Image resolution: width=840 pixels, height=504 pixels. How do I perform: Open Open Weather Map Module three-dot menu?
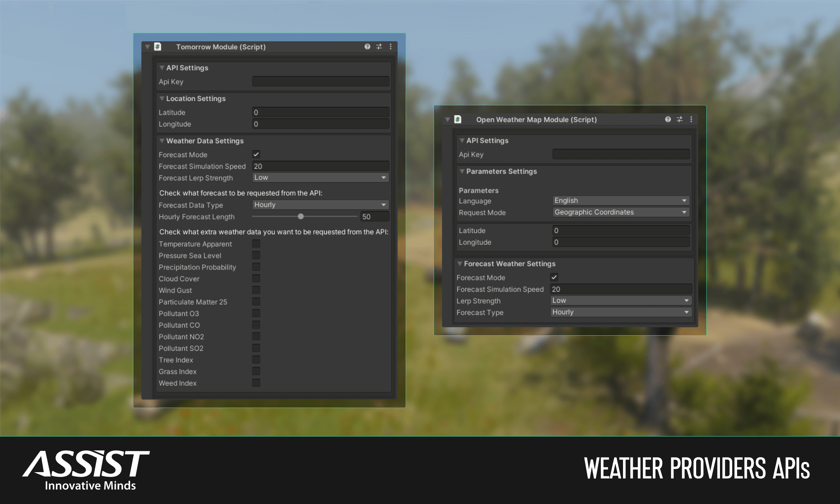[691, 119]
